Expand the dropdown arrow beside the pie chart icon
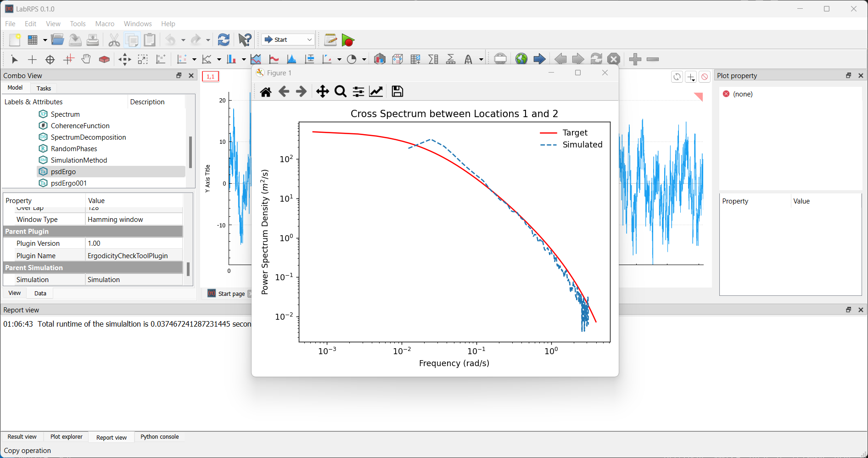The height and width of the screenshot is (458, 868). point(364,60)
